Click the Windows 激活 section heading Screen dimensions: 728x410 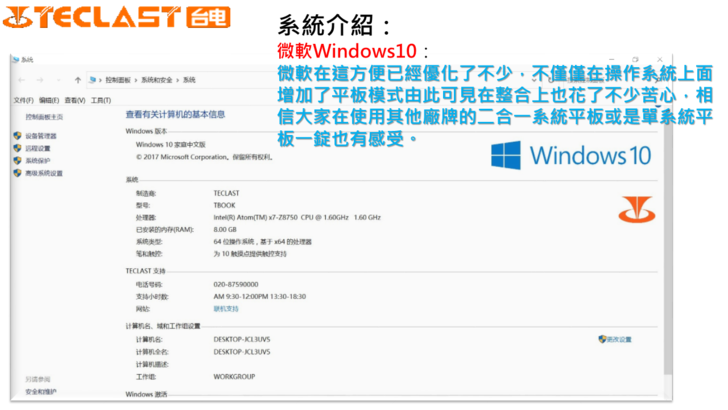point(146,394)
